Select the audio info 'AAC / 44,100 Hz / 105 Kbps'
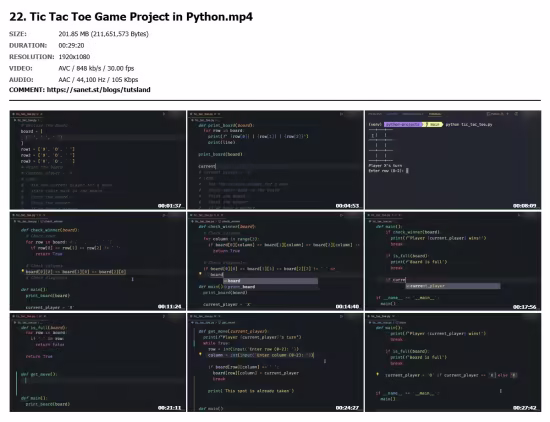Viewport: 550px width, 422px height. (98, 80)
